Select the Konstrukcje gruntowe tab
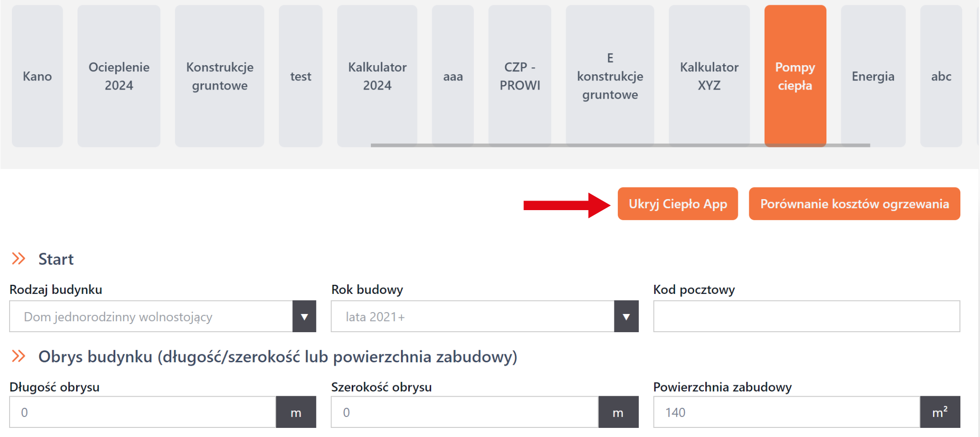Viewport: 980px width, 437px height. pos(220,76)
